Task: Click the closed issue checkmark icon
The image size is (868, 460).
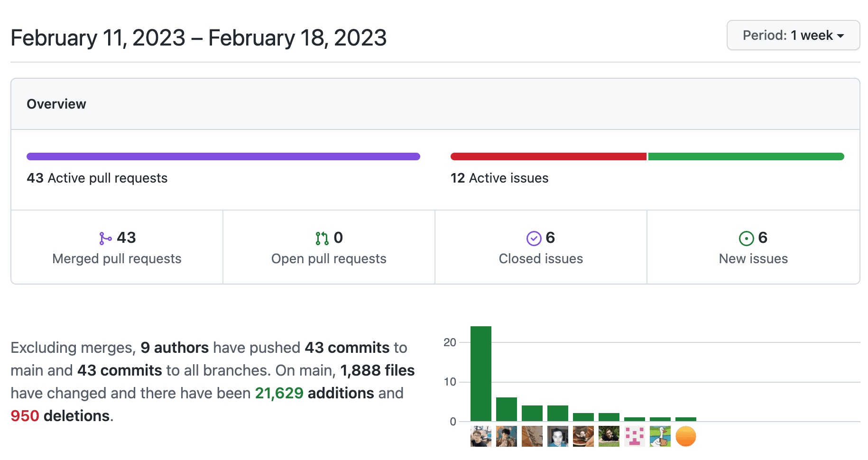Action: [x=534, y=238]
